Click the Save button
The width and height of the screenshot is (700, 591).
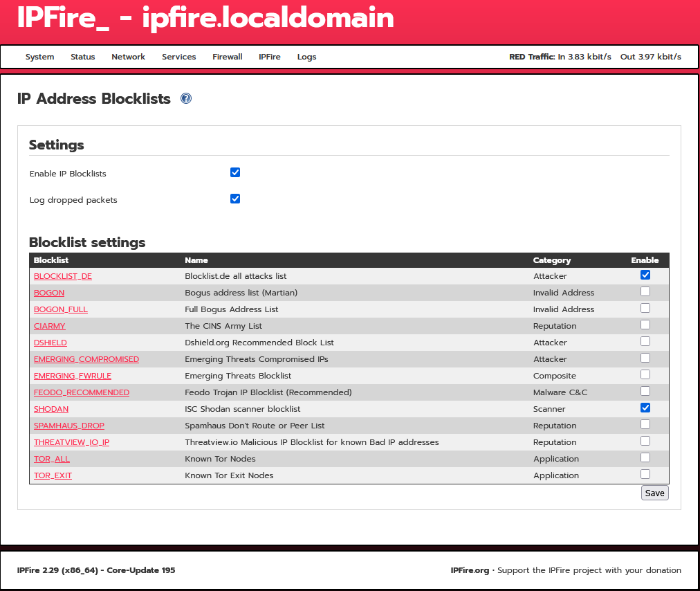(654, 493)
